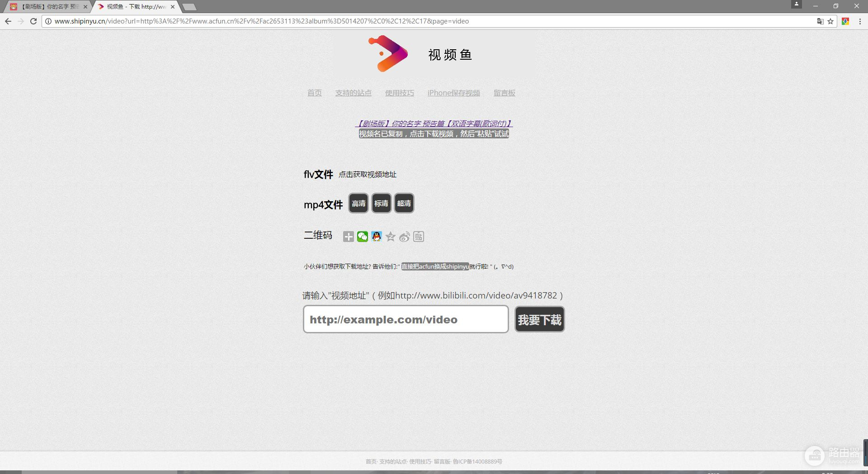Click footer 留言板 link
Screen dimensions: 868x474
(442, 462)
